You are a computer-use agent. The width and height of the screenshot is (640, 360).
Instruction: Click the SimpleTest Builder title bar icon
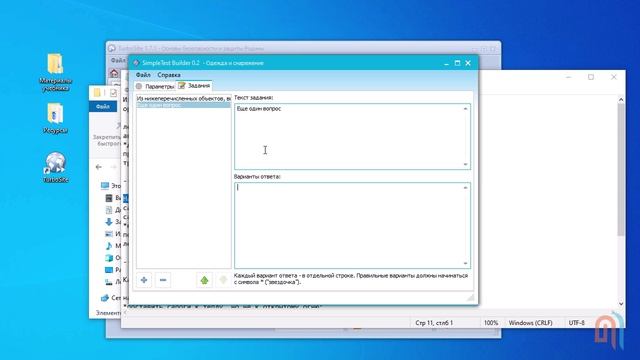click(136, 63)
